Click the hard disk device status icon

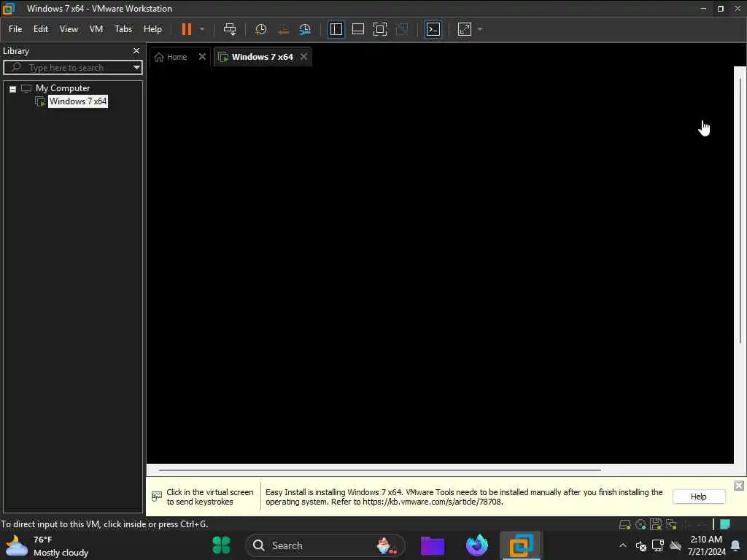[624, 524]
